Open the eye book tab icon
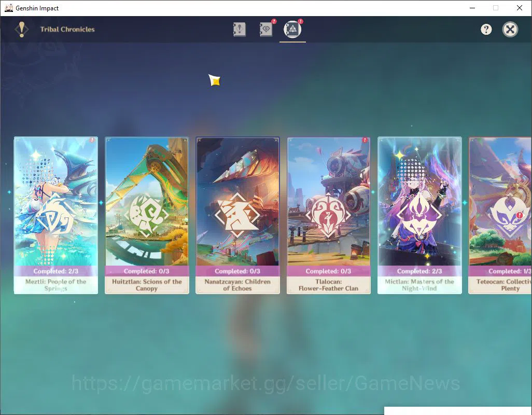 (266, 30)
